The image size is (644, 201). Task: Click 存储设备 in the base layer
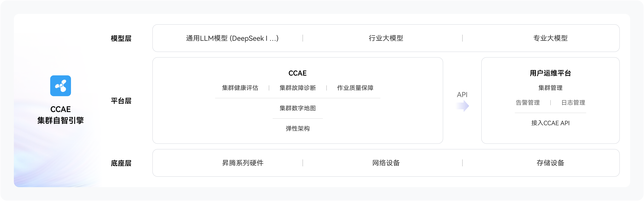point(550,163)
